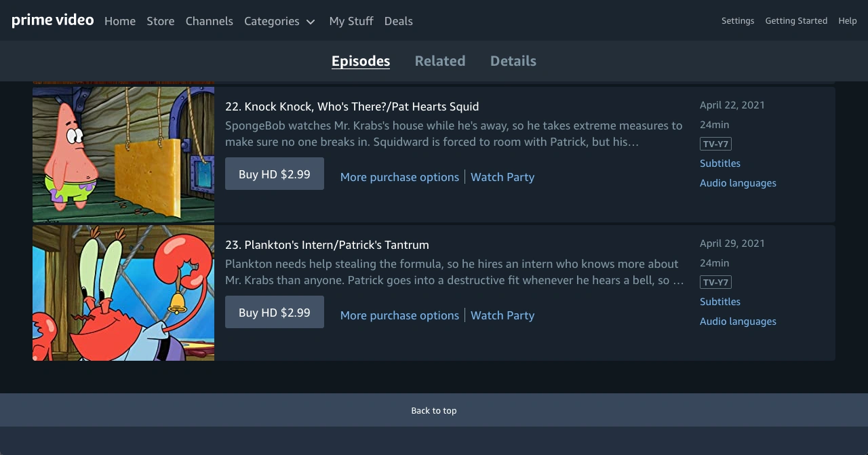Open the Patrick thumbnail for episode 22

coord(123,155)
